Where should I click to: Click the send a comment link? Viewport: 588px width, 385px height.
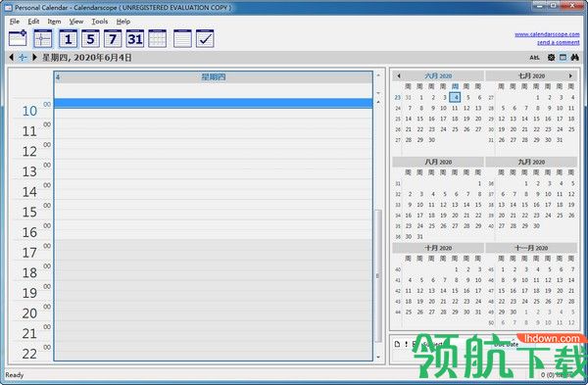coord(559,42)
